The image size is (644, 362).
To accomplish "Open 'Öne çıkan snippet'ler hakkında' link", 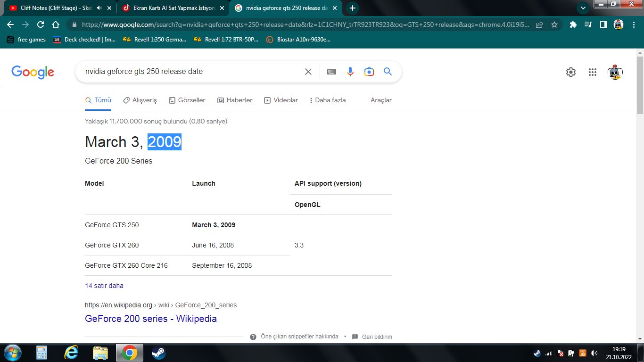I will [x=299, y=337].
